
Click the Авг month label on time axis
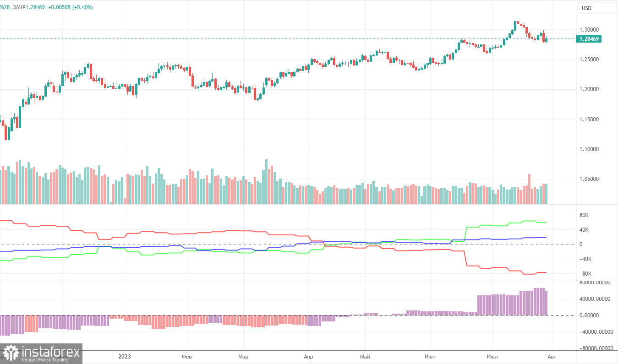click(x=551, y=356)
